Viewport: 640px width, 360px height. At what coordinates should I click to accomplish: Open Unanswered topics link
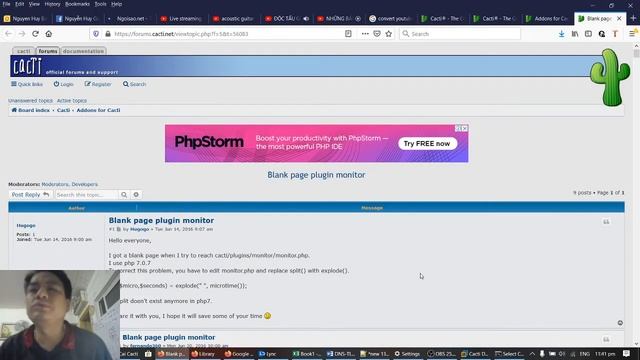tap(30, 100)
